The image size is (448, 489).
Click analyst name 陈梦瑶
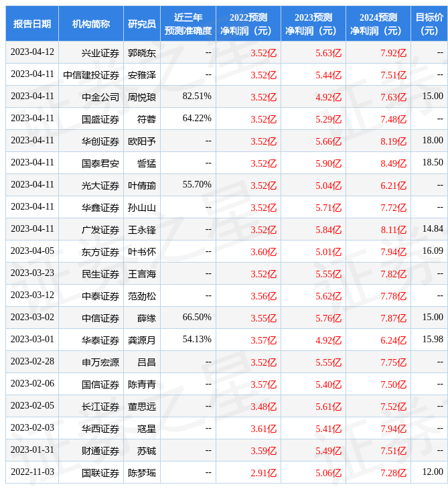click(142, 474)
